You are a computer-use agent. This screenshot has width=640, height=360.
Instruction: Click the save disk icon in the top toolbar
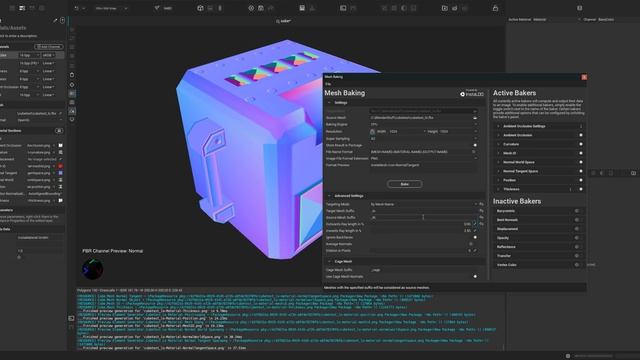[x=302, y=8]
